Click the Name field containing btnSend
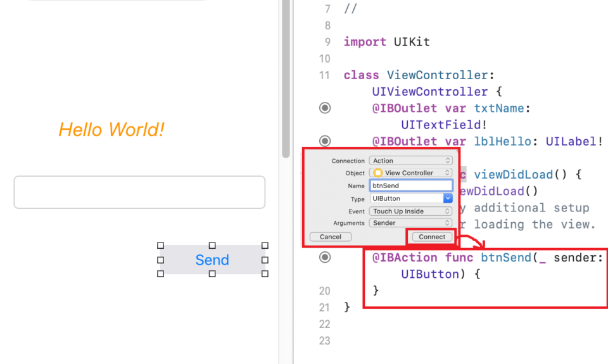 (x=410, y=185)
